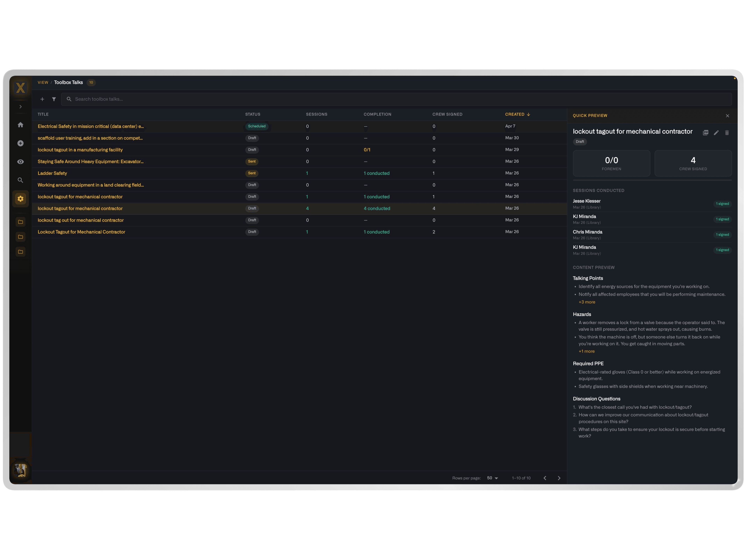
Task: Click 0/1 completion on manufacturing facility row
Action: (367, 150)
